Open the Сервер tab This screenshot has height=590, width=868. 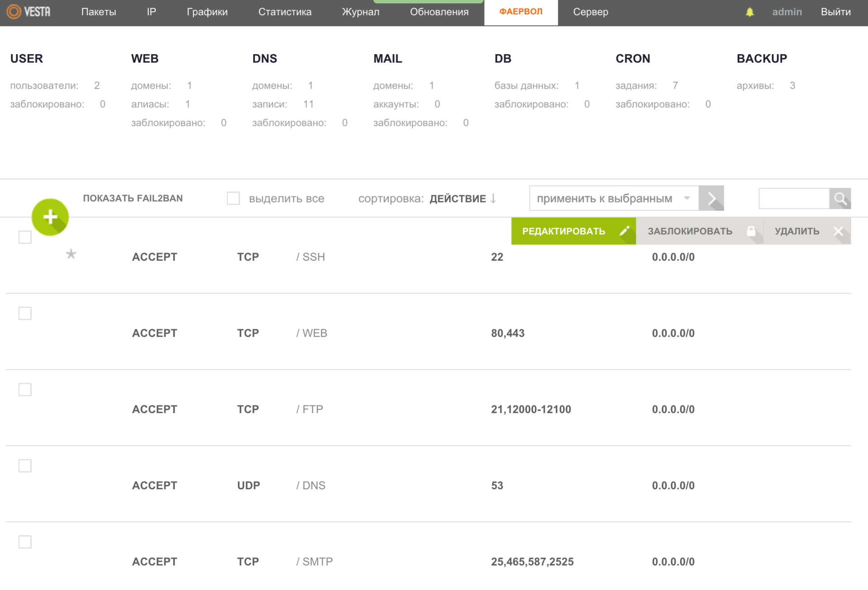(x=590, y=12)
